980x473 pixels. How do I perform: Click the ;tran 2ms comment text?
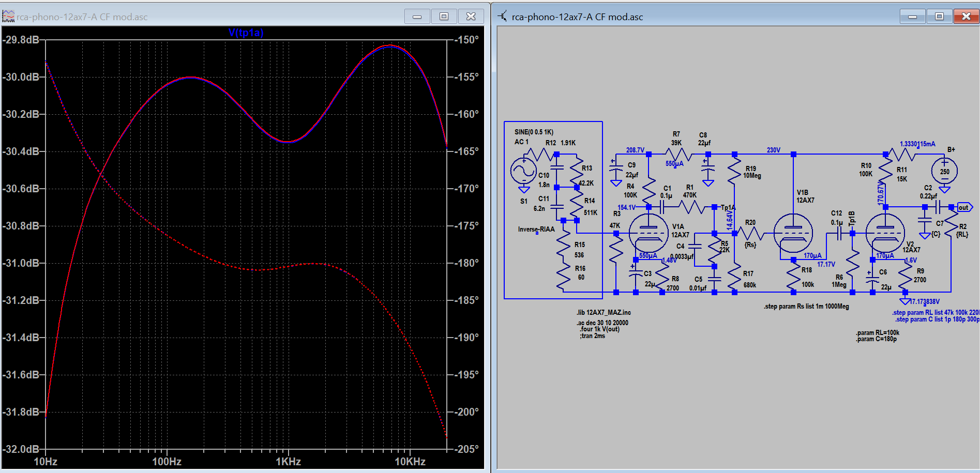click(x=592, y=335)
